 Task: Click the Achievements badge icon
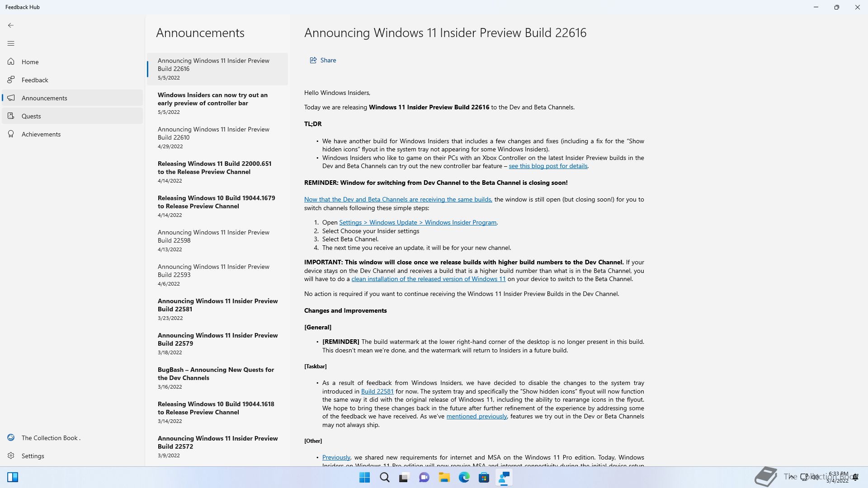click(x=11, y=134)
